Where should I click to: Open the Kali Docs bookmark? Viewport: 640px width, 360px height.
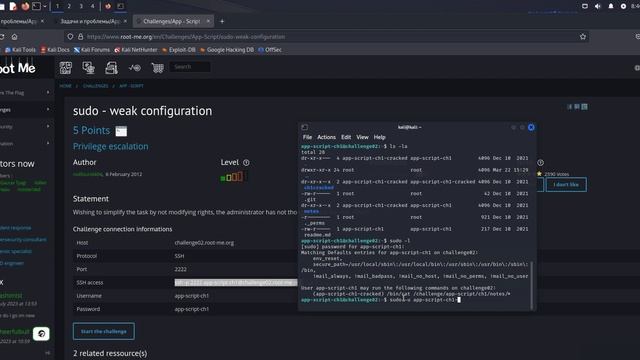pos(55,50)
